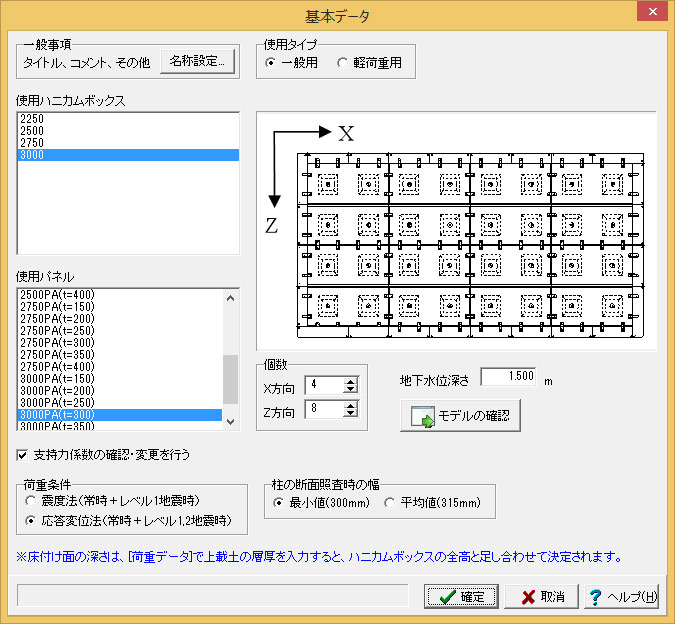Choose panel 3000PA(t=150)
Viewport: 675px width, 624px height.
click(x=120, y=379)
